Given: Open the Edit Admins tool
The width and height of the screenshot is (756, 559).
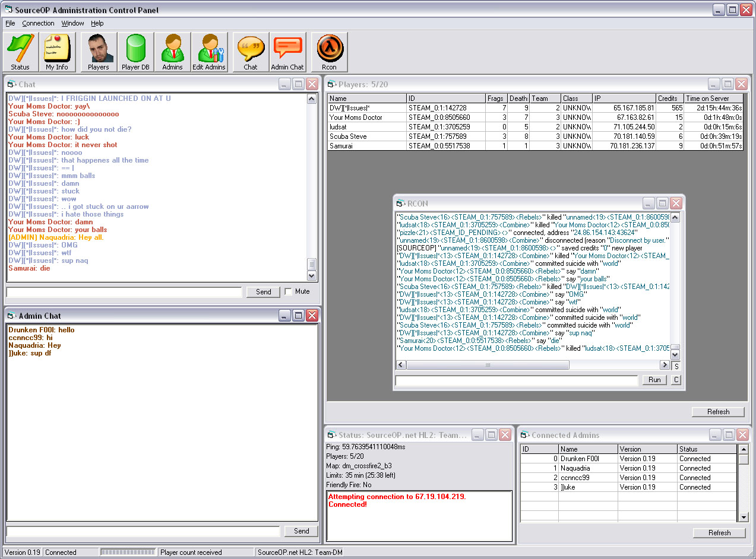Looking at the screenshot, I should (209, 52).
